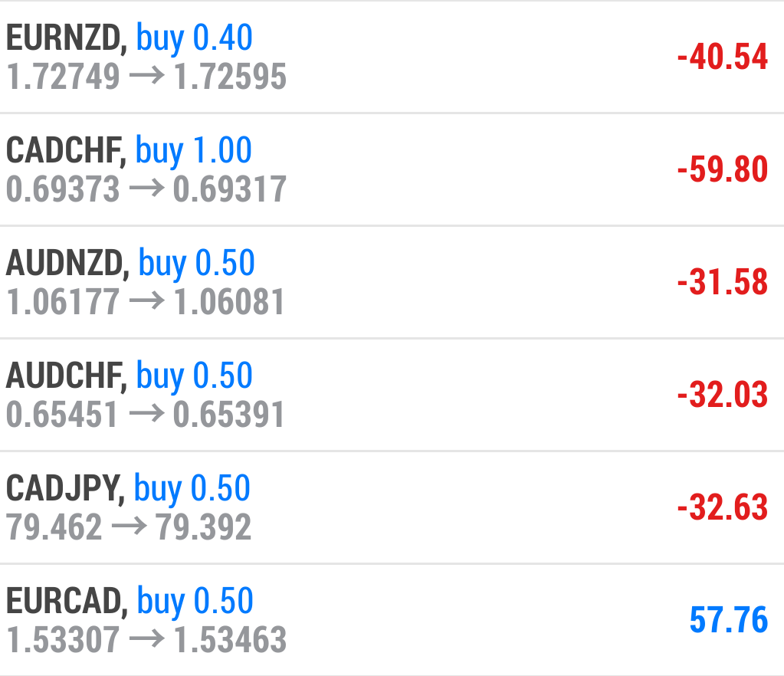Click the CADJPY price line 79.462 → 79.392
784x676 pixels.
tap(129, 527)
